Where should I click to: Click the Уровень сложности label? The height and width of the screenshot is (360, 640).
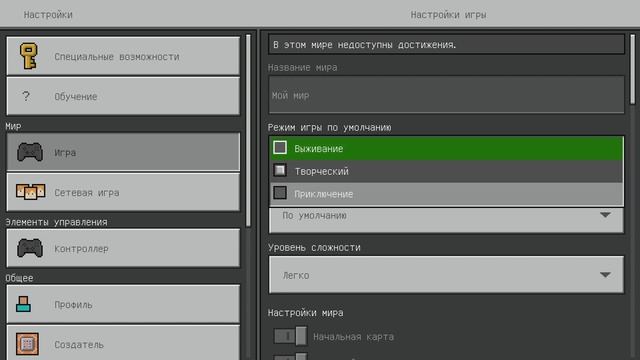click(x=314, y=248)
